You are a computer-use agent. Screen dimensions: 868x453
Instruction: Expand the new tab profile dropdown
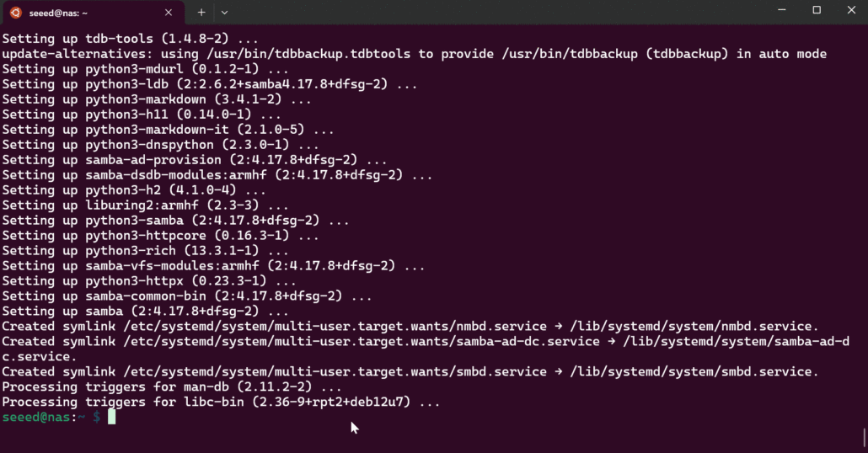[224, 13]
